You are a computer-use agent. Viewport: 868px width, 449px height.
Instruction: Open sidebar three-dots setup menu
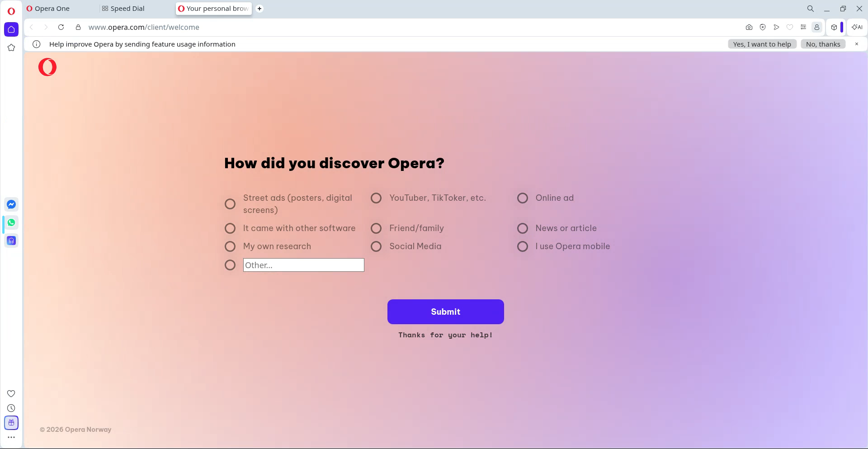[11, 437]
